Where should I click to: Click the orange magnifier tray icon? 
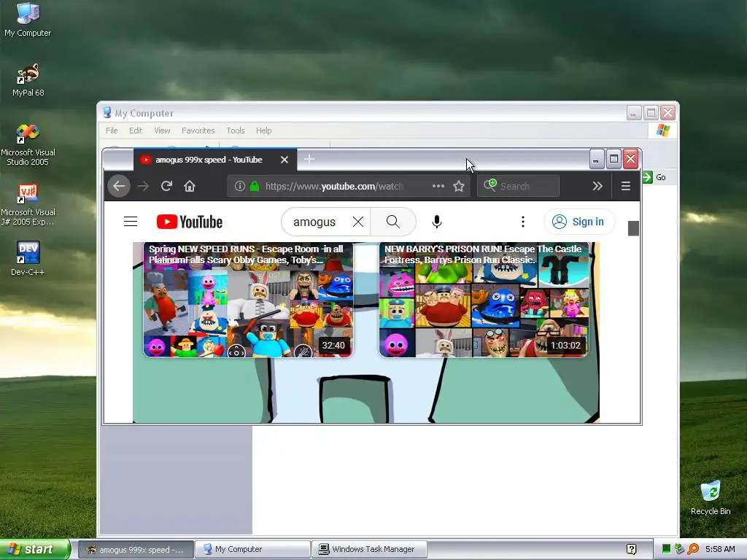coord(693,549)
